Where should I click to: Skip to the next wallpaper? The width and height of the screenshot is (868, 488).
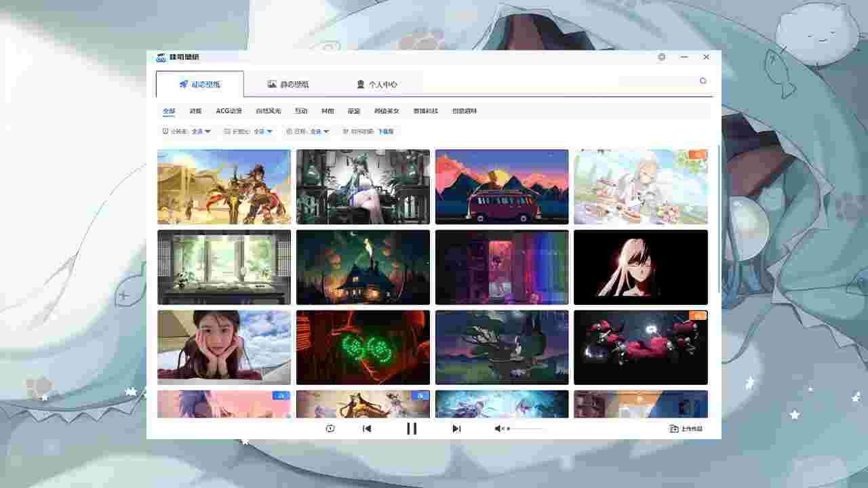(456, 428)
